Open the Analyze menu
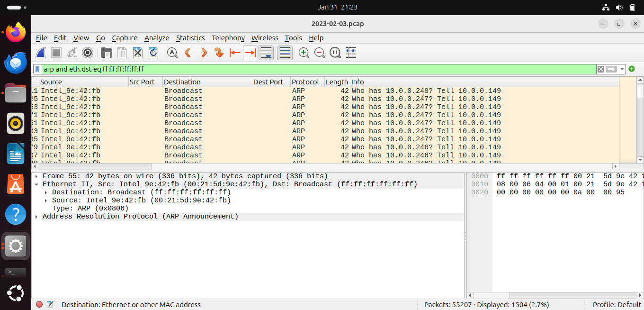Viewport: 644px width, 310px height. (x=157, y=38)
